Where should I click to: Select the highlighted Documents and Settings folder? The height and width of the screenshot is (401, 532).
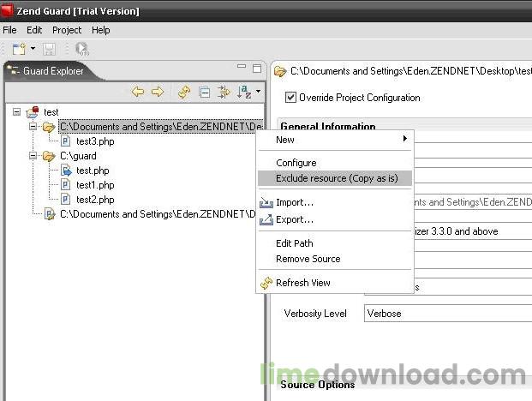160,127
